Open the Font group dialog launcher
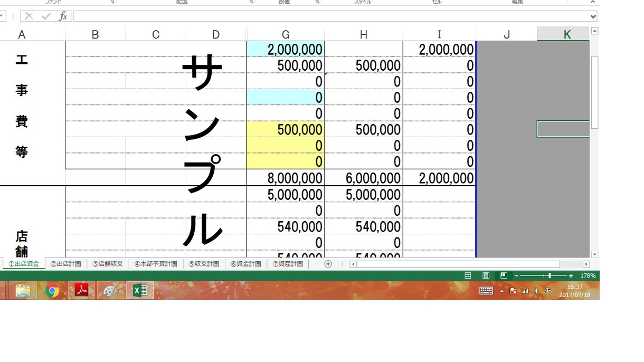 coord(112,2)
